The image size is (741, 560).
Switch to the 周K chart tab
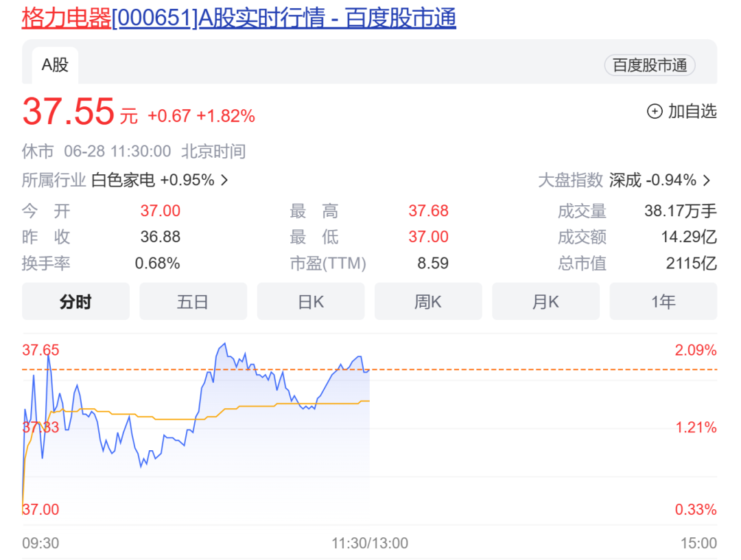pos(428,301)
